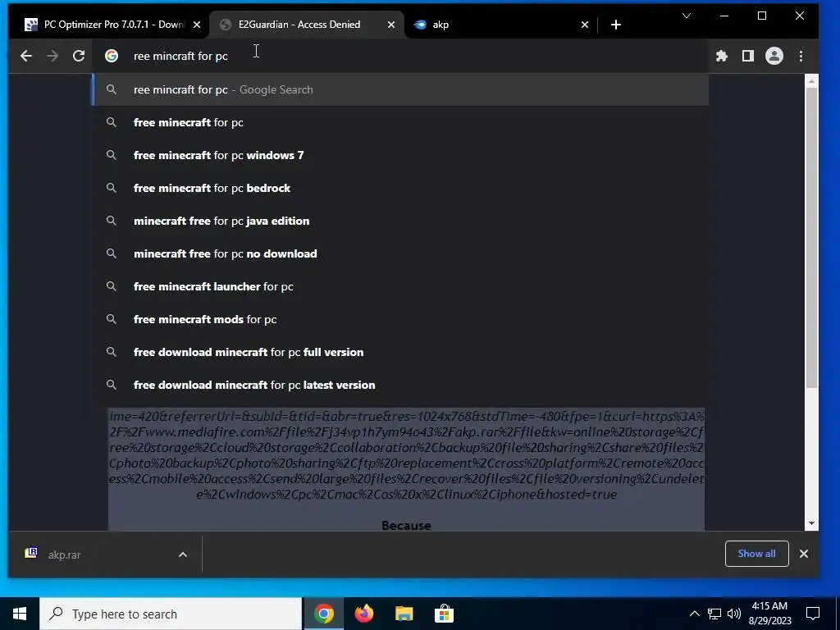This screenshot has height=630, width=840.
Task: Select 'minecraft free for pc no download'
Action: pos(400,254)
